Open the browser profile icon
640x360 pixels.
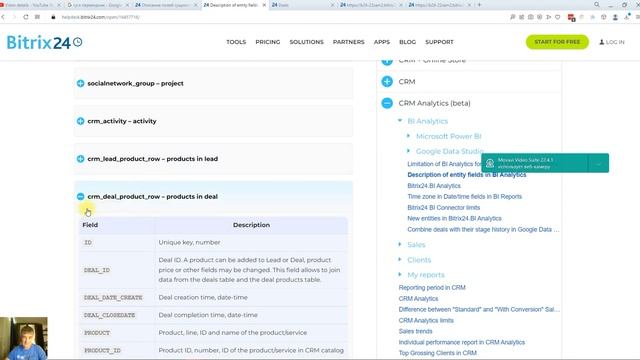coord(615,17)
